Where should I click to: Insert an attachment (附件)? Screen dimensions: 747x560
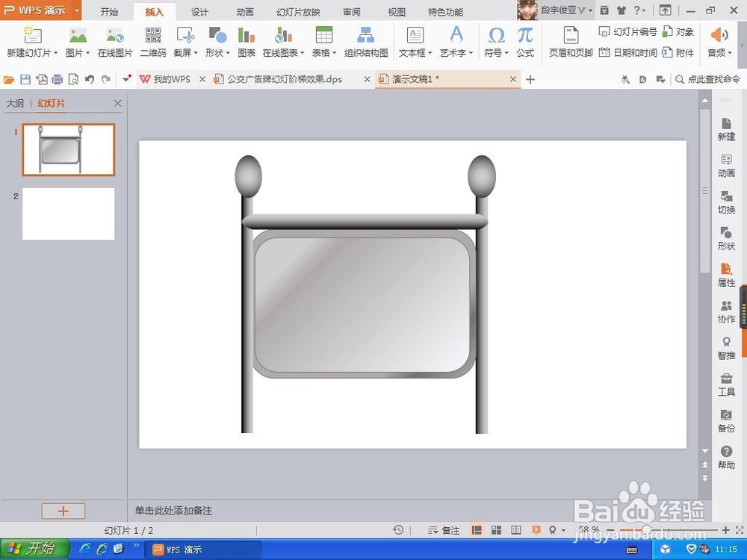[678, 52]
